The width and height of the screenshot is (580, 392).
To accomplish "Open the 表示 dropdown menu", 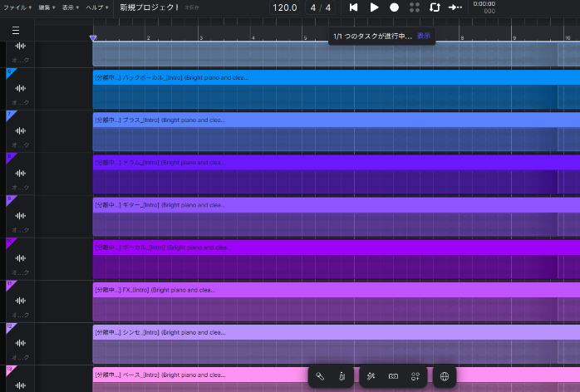I will tap(72, 7).
